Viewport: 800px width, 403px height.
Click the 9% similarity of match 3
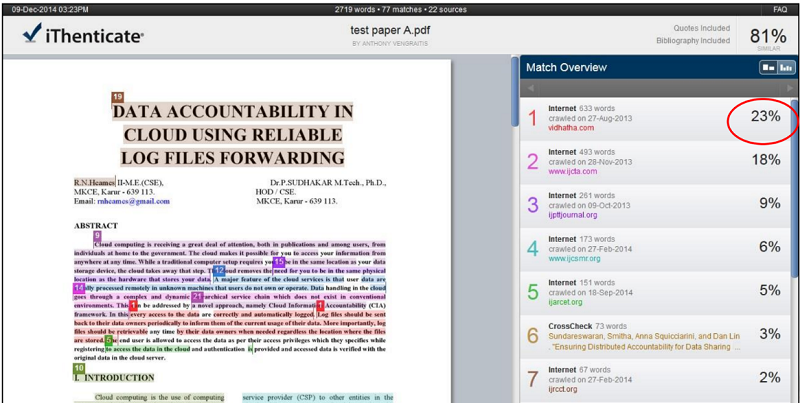point(770,204)
